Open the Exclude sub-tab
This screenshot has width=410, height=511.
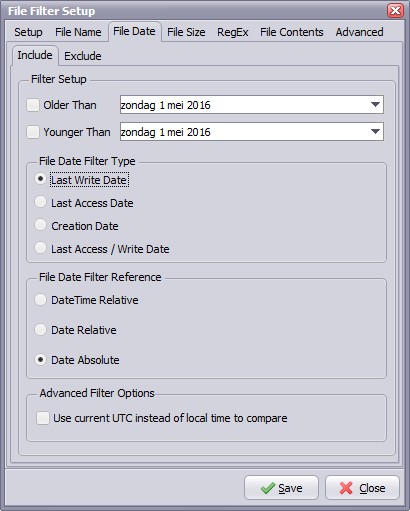[83, 56]
